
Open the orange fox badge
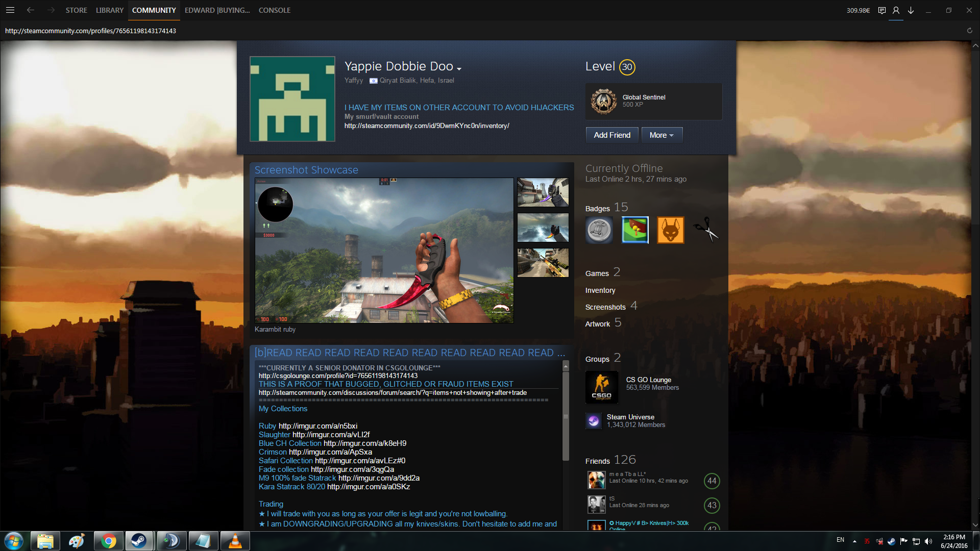point(670,230)
